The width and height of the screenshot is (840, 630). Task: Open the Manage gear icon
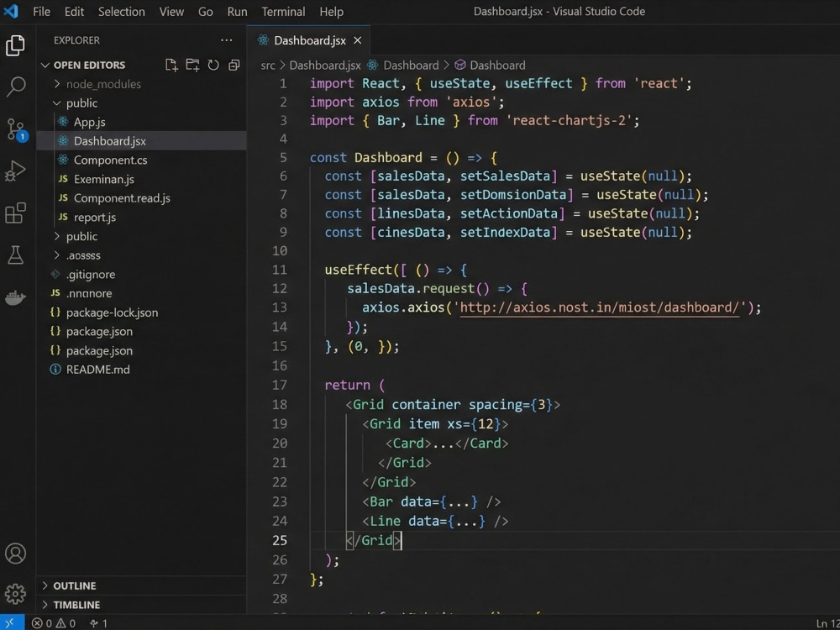[15, 594]
